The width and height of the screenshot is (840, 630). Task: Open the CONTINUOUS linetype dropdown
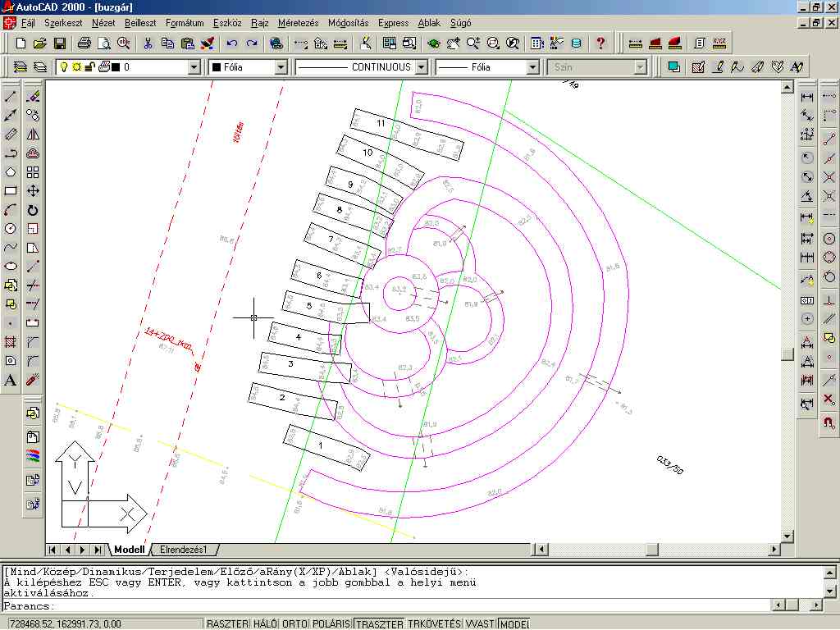[422, 67]
